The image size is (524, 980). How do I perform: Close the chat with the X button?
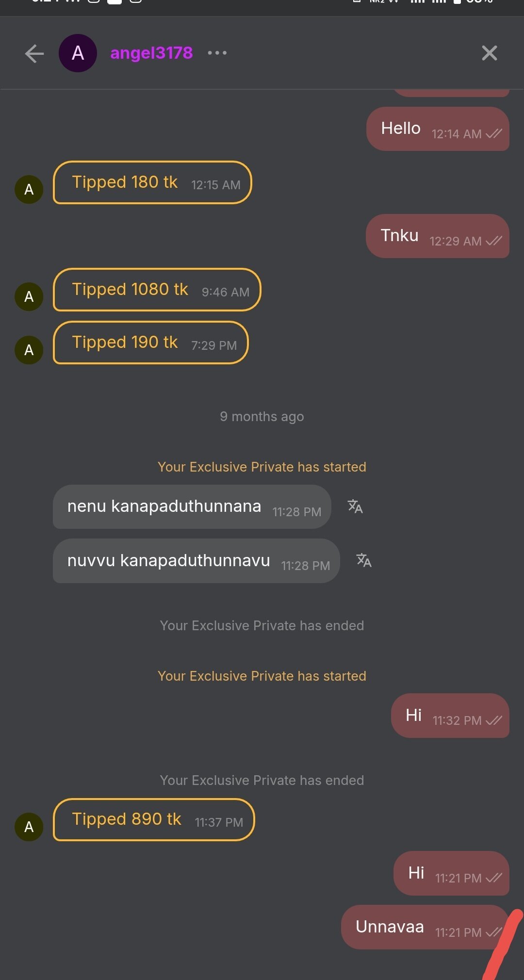[489, 53]
